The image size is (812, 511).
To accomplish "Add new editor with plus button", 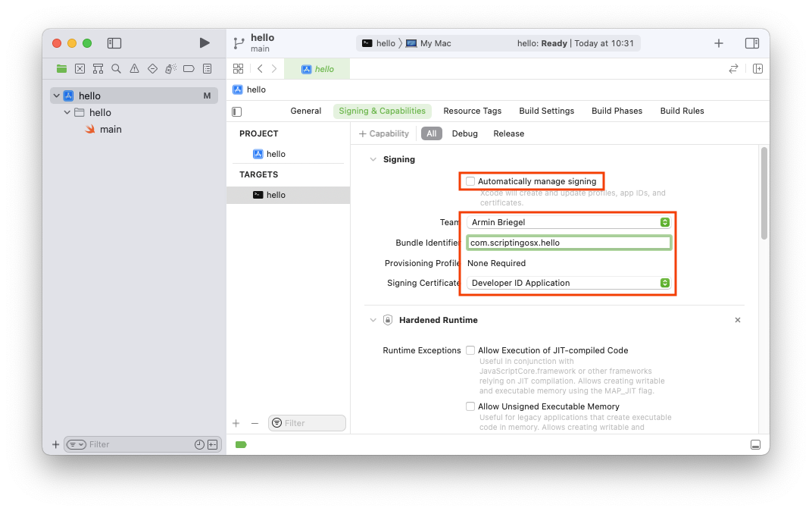I will (x=718, y=43).
